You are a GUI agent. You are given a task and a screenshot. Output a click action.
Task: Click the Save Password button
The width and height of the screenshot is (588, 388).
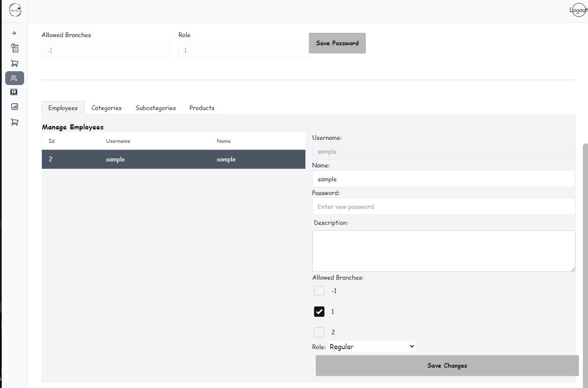pyautogui.click(x=337, y=43)
